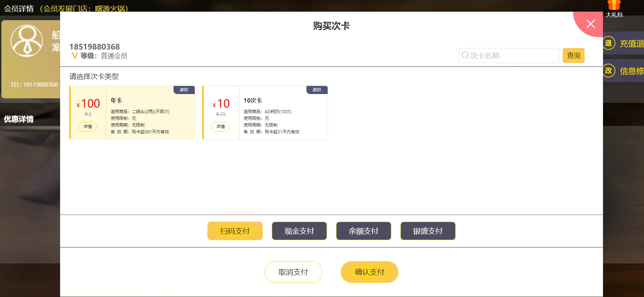644x297 pixels.
Task: Choose 扫码支付 payment method
Action: pyautogui.click(x=235, y=231)
